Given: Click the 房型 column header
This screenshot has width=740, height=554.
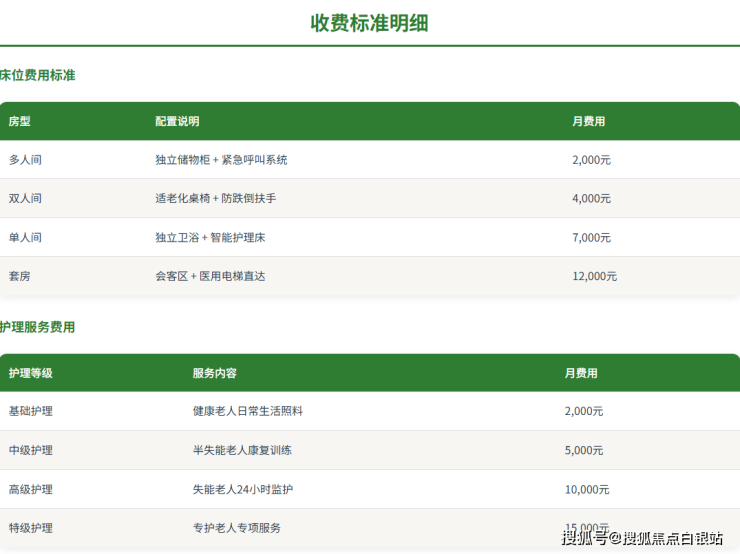Looking at the screenshot, I should pyautogui.click(x=20, y=121).
